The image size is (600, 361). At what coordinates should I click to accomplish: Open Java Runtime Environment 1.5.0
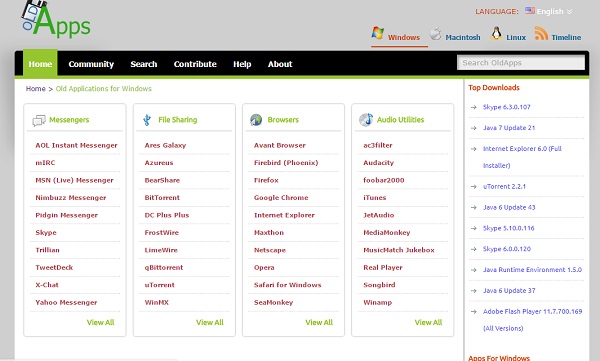click(532, 270)
